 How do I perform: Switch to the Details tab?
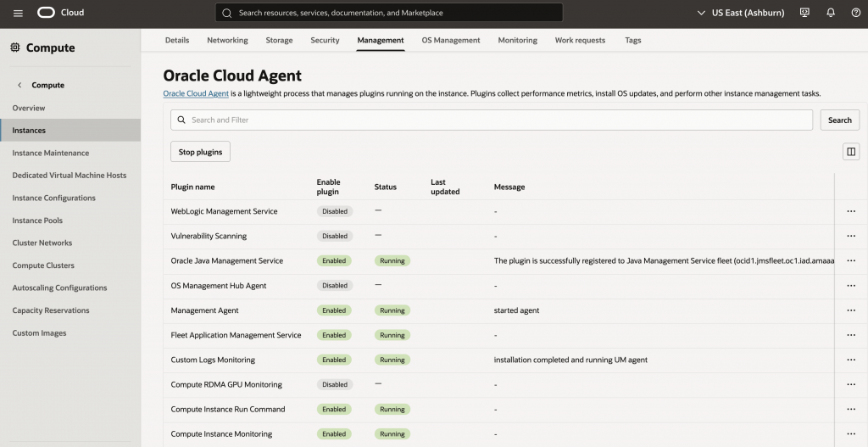[177, 40]
